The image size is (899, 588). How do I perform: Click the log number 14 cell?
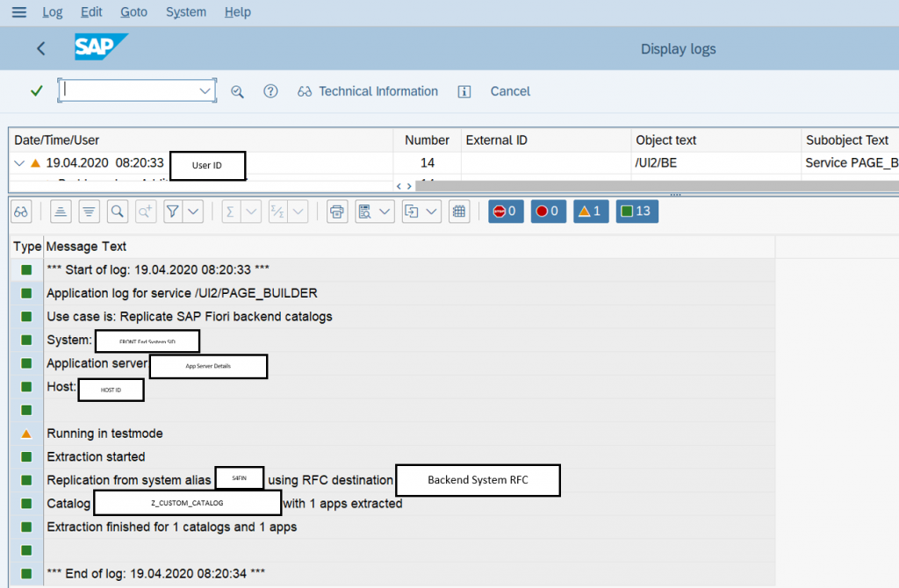(x=428, y=162)
